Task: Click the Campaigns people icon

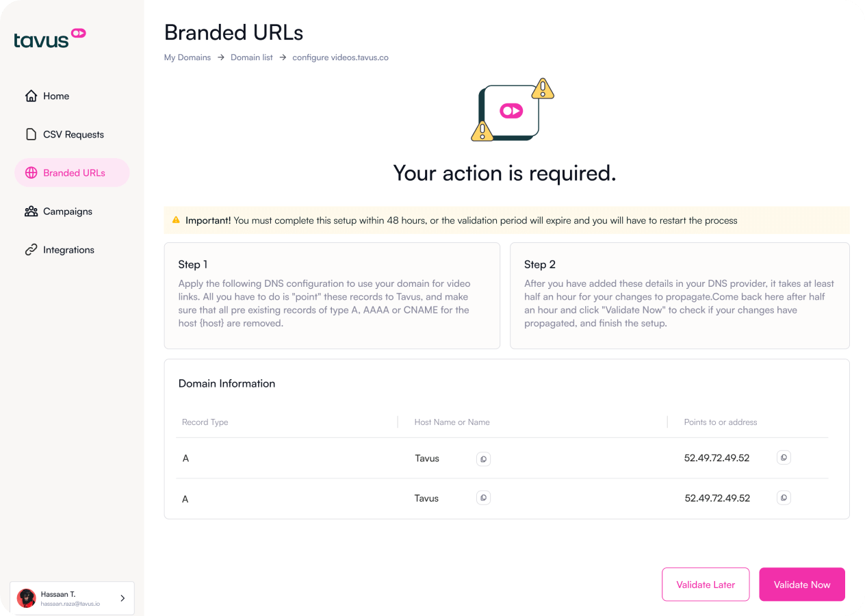Action: pyautogui.click(x=31, y=211)
